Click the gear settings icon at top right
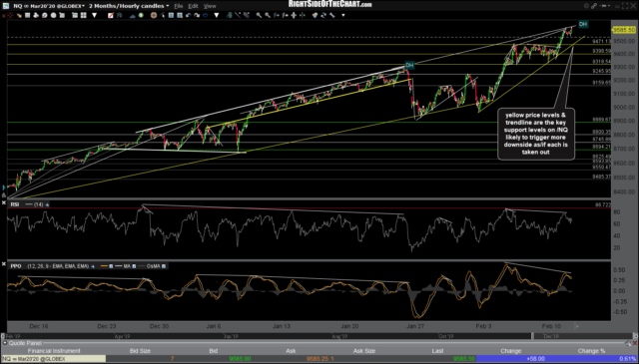The width and height of the screenshot is (639, 364). tap(586, 6)
